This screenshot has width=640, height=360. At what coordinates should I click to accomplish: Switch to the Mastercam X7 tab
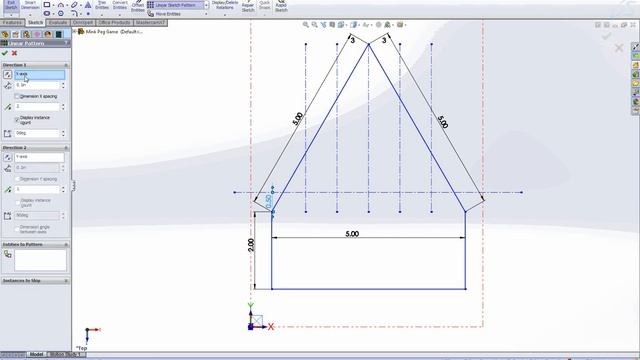150,22
